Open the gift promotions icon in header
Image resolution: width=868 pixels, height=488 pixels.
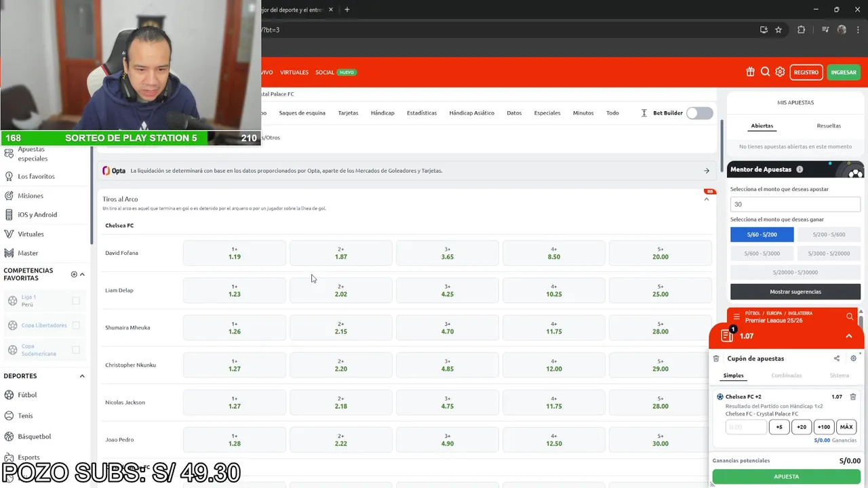click(750, 72)
